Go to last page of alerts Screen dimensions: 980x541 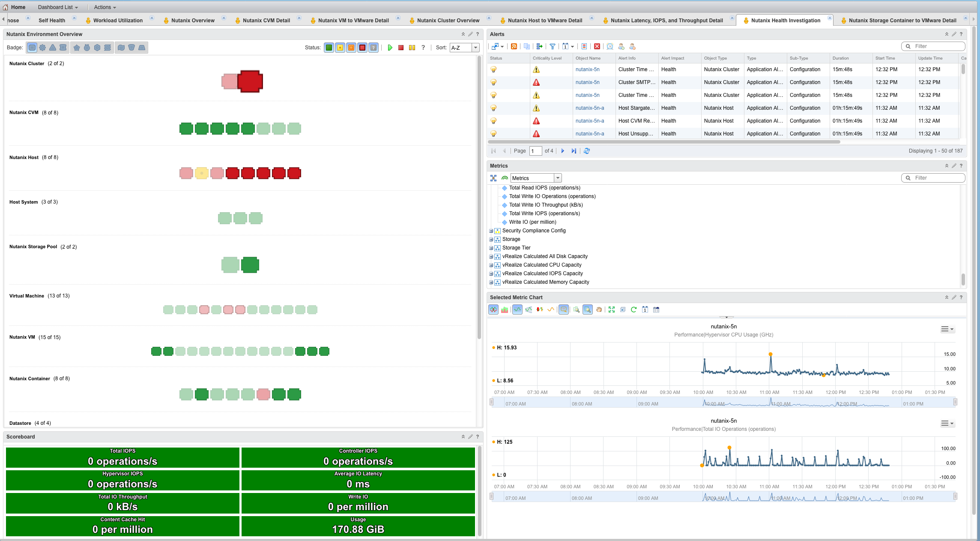[574, 151]
